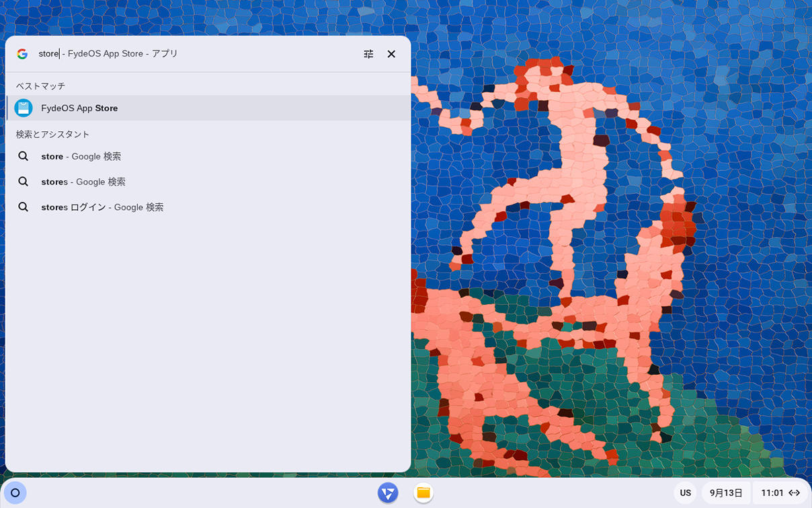Switch input method via US indicator

pos(686,493)
